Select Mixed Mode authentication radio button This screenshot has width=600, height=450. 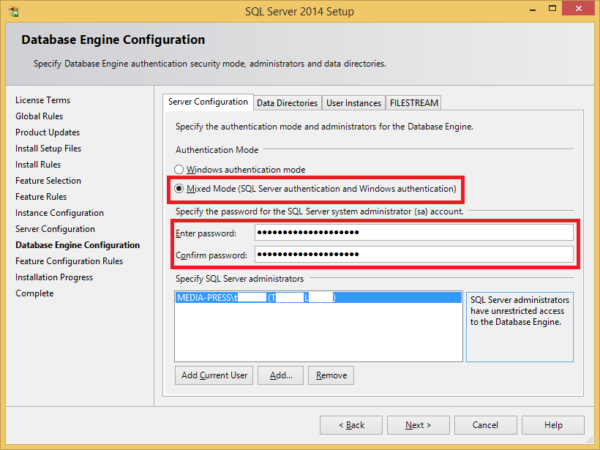pos(179,189)
